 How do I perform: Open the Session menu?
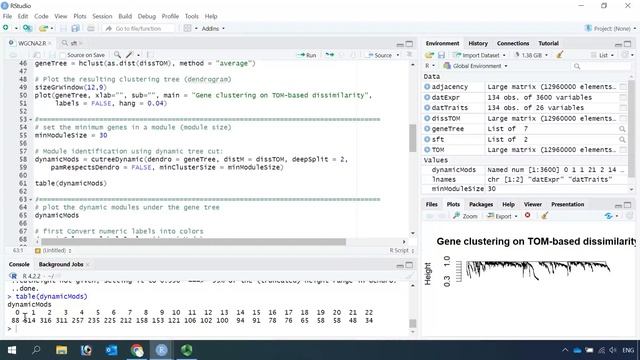(102, 16)
